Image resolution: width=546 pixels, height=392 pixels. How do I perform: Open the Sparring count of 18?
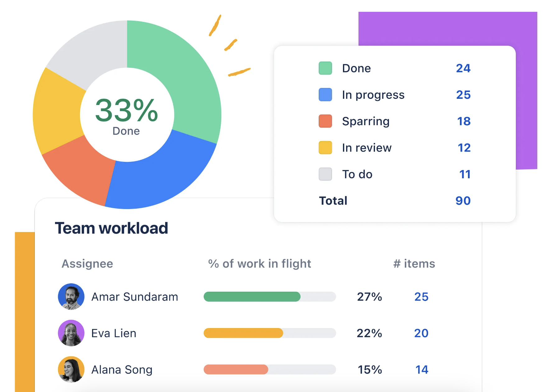(x=464, y=121)
